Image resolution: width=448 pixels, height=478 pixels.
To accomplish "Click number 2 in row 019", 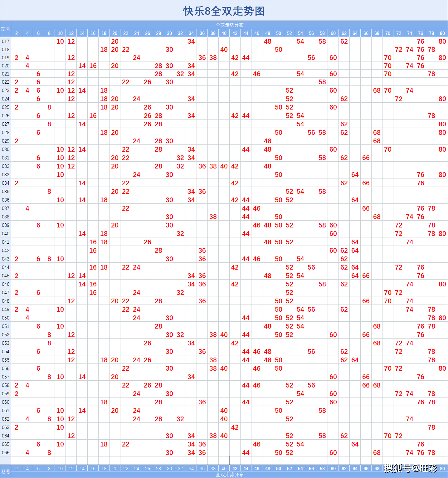I will [x=17, y=58].
